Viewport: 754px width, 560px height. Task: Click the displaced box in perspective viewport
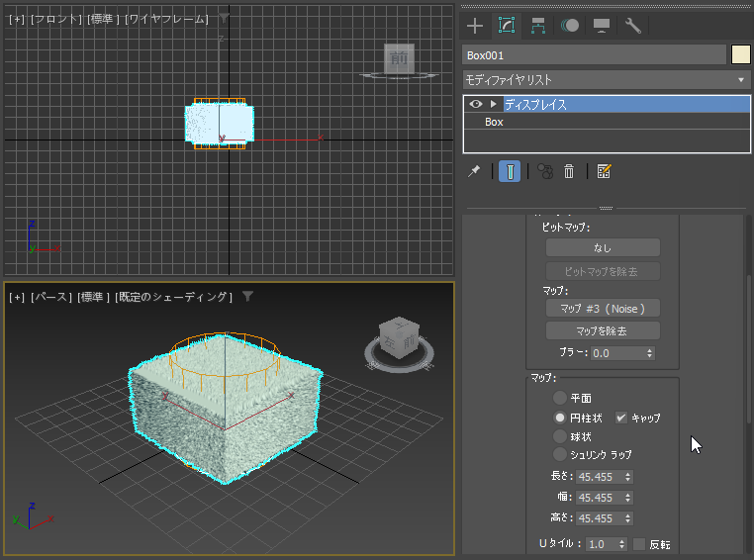point(225,409)
